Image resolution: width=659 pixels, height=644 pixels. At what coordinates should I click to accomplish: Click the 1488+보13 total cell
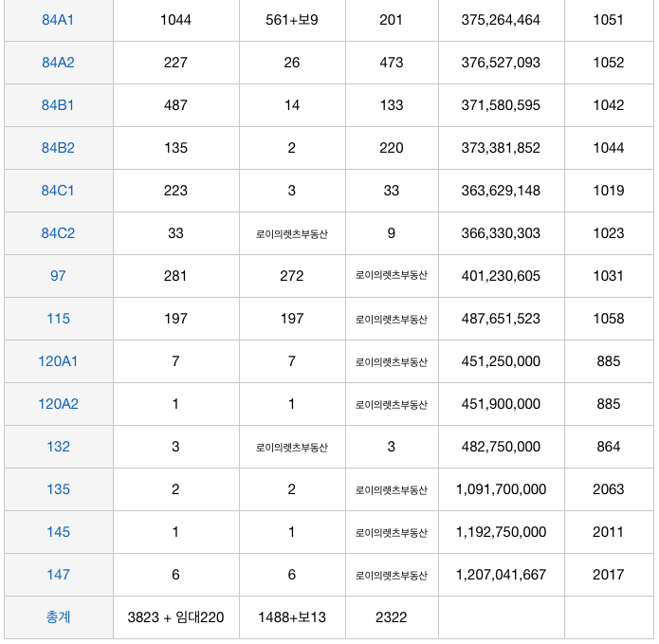292,617
